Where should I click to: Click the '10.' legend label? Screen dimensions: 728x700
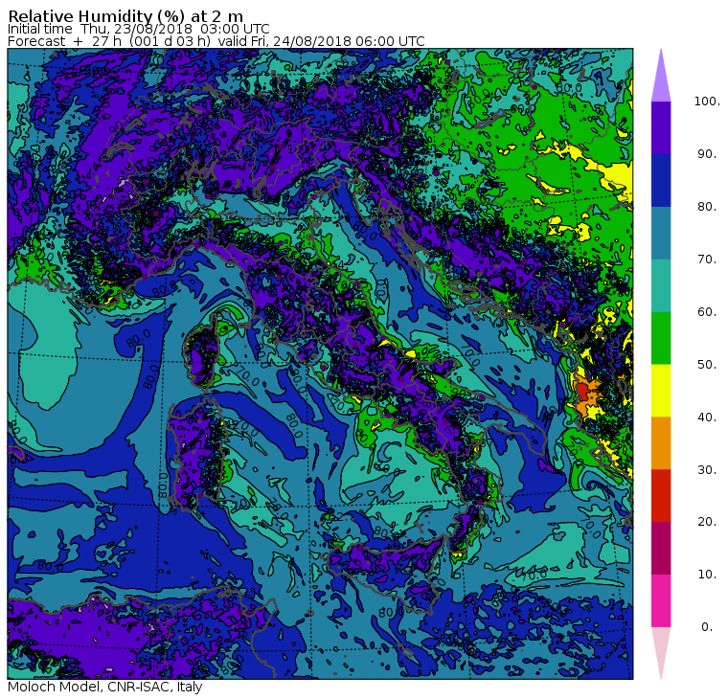tap(707, 575)
